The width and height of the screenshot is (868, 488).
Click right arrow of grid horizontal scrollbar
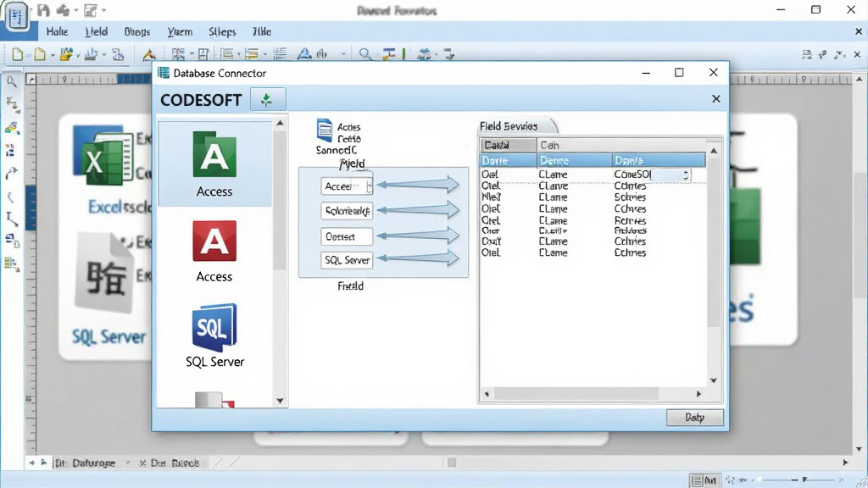point(698,394)
